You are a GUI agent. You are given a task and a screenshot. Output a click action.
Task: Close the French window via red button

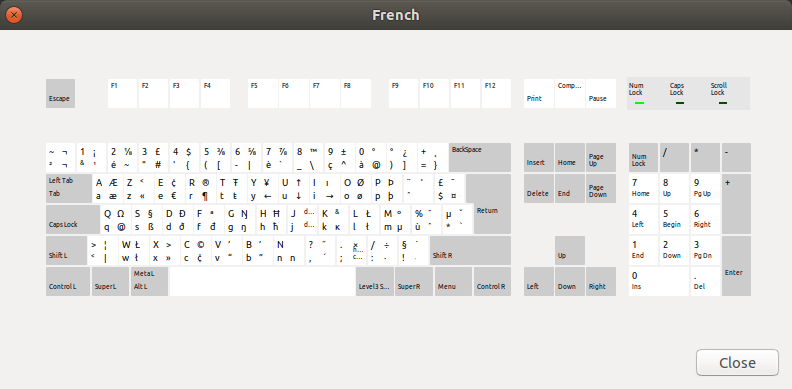(14, 15)
